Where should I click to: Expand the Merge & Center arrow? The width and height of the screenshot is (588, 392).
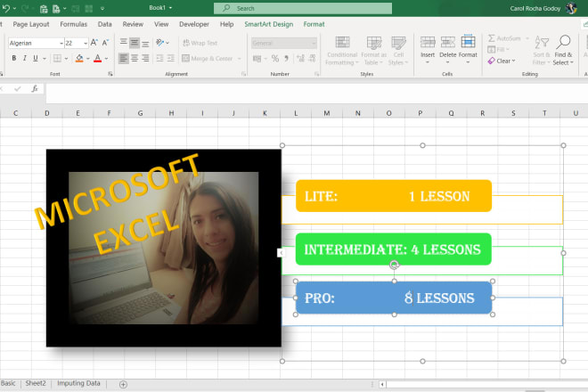pyautogui.click(x=240, y=59)
